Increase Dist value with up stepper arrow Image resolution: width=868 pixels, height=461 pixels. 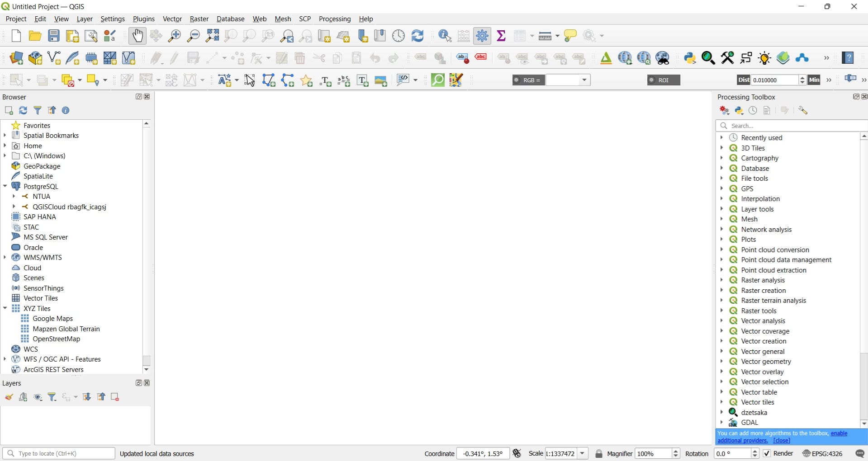(x=802, y=78)
